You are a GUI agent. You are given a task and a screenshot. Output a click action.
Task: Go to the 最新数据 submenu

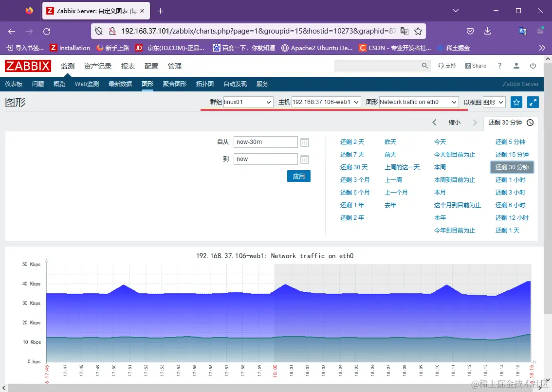tap(120, 84)
